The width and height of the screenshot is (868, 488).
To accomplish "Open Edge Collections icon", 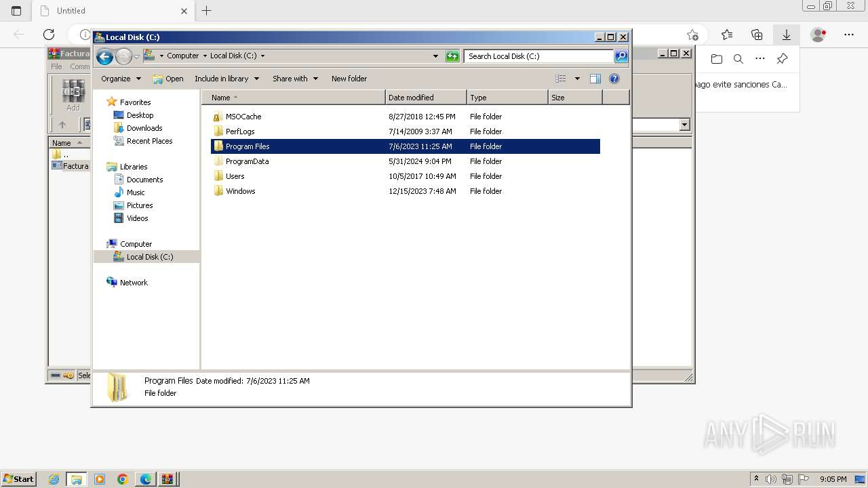I will point(757,35).
